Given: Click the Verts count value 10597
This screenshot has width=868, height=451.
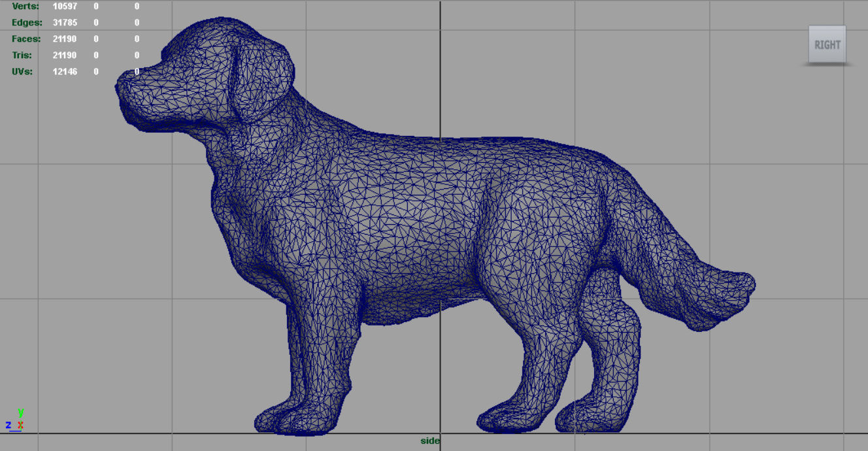Looking at the screenshot, I should coord(65,6).
